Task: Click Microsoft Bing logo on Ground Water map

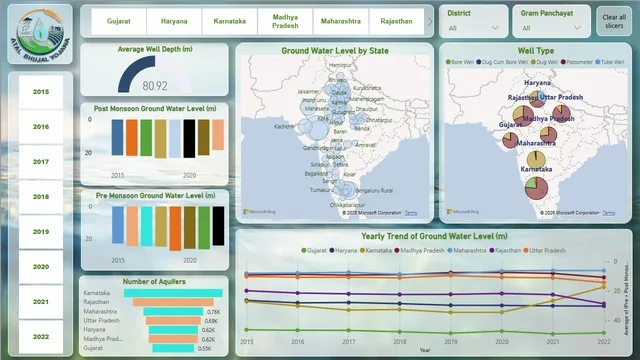Action: coord(260,212)
